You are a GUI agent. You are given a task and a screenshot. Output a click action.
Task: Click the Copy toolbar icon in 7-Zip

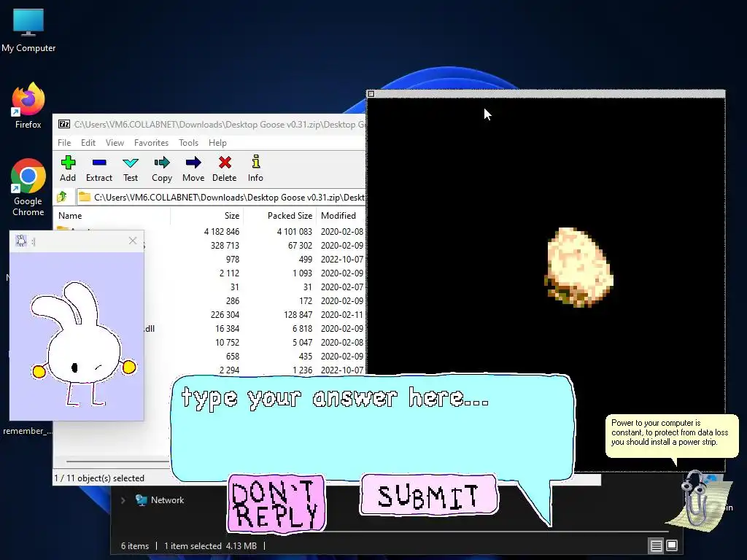(x=162, y=168)
